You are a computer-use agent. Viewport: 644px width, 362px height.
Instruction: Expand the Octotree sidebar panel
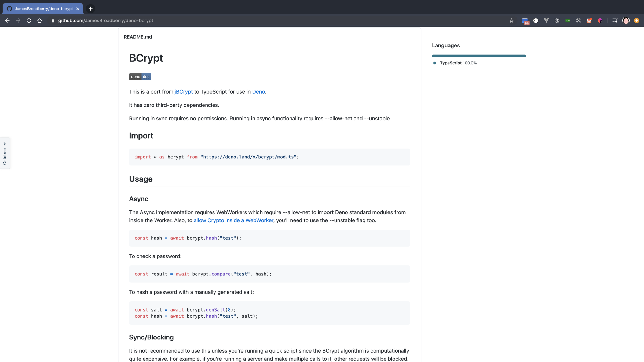[x=5, y=153]
